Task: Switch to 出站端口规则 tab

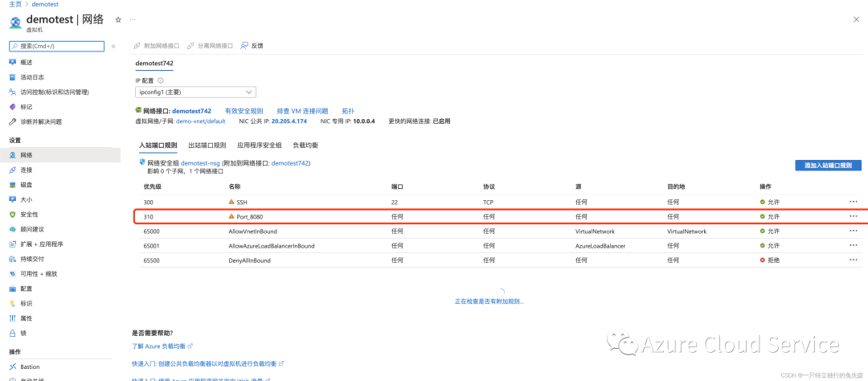Action: [207, 145]
